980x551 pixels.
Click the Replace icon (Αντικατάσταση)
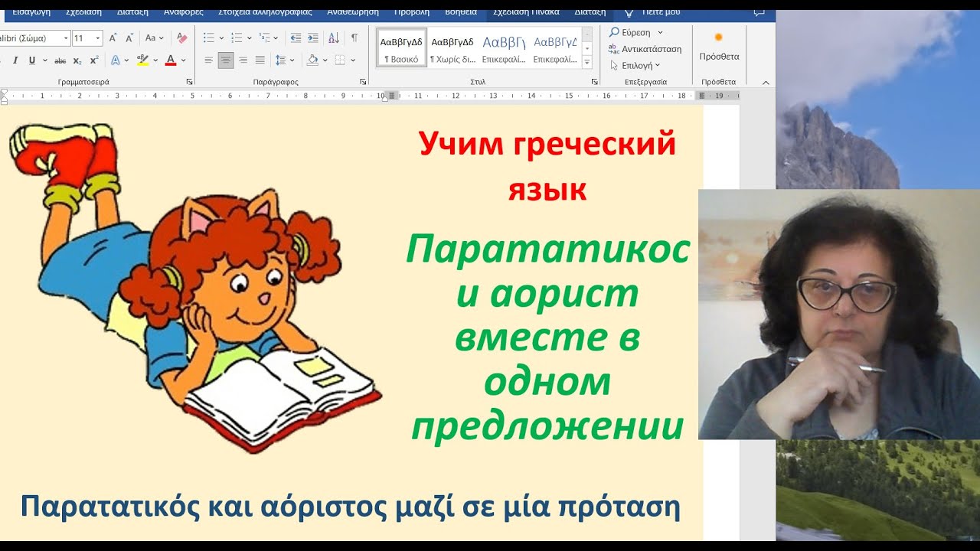click(613, 49)
